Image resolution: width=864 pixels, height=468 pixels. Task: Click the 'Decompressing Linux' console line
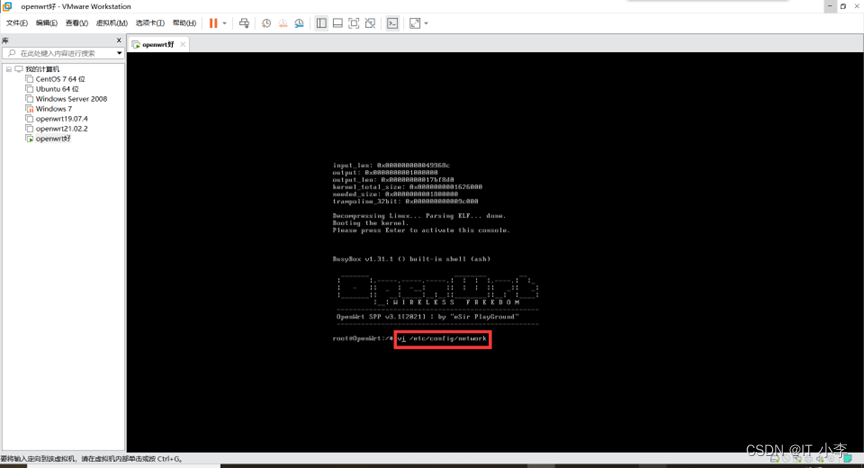(x=419, y=216)
